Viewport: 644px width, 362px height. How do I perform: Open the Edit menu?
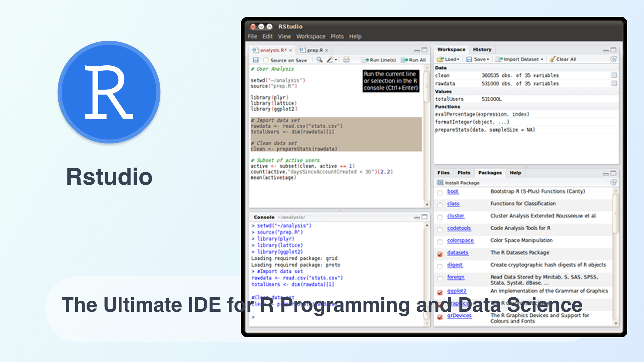point(267,36)
